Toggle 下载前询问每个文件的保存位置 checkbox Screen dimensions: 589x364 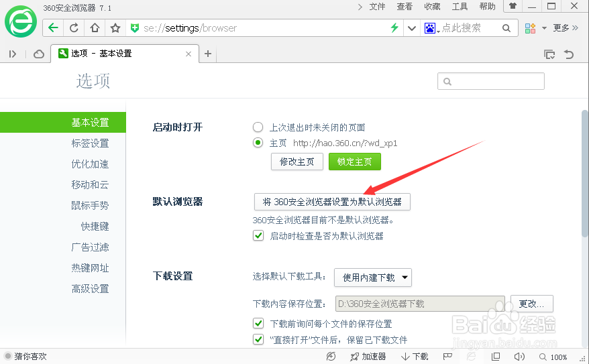point(258,323)
